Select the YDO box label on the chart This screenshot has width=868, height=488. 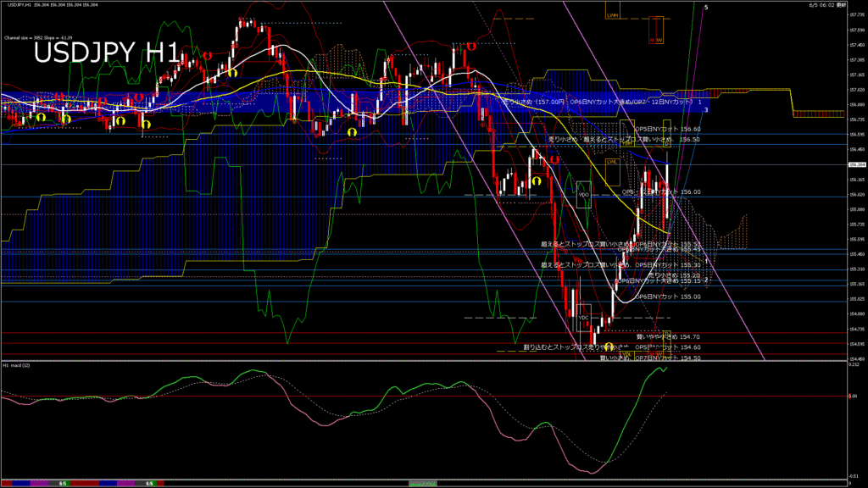point(583,194)
